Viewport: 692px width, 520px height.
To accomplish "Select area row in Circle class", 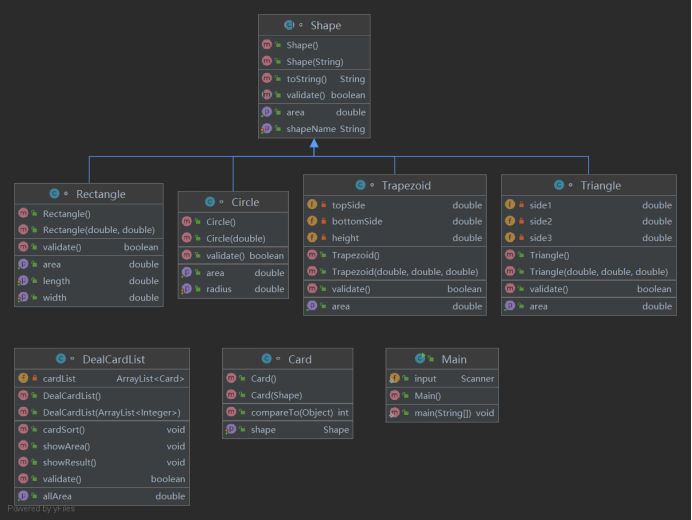I will [233, 273].
